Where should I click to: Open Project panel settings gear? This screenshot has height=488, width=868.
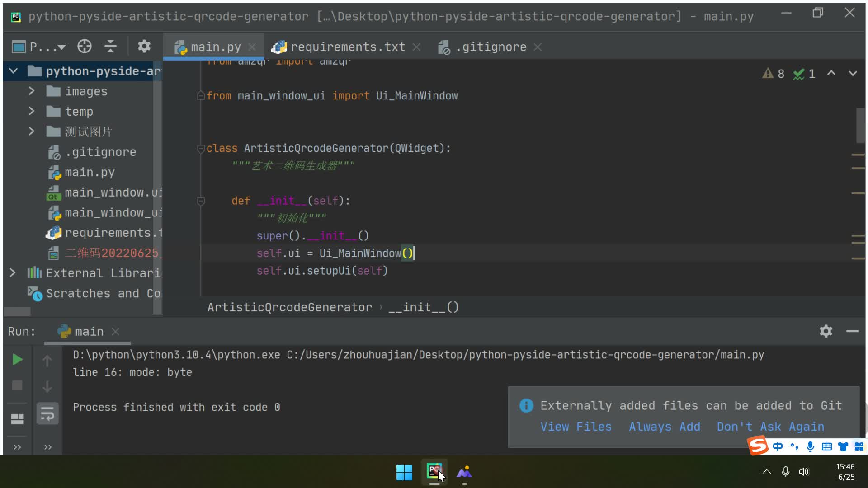(144, 47)
